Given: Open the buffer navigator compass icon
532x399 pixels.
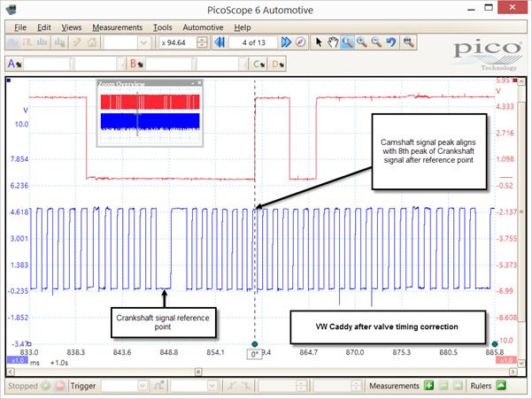Looking at the screenshot, I should click(x=301, y=42).
